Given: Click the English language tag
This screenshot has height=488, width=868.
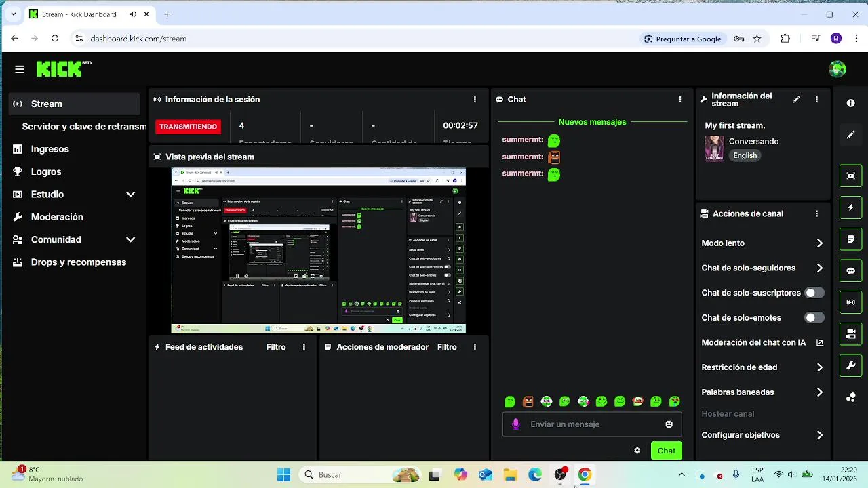Looking at the screenshot, I should point(745,155).
